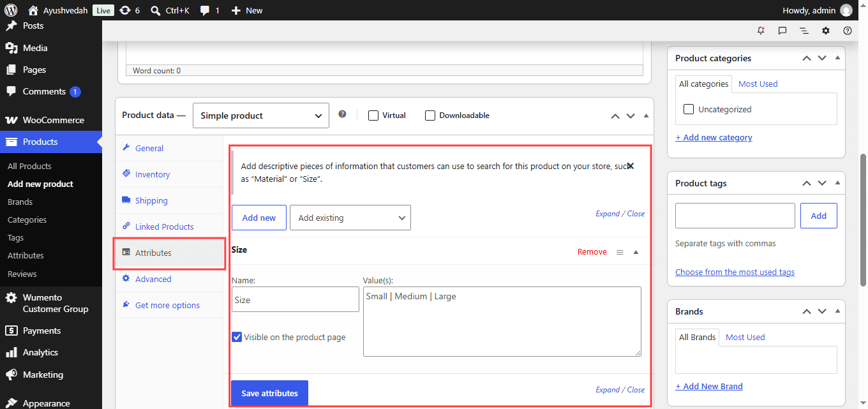Open the activity list icon in toolbar
This screenshot has width=868, height=409.
pos(804,31)
